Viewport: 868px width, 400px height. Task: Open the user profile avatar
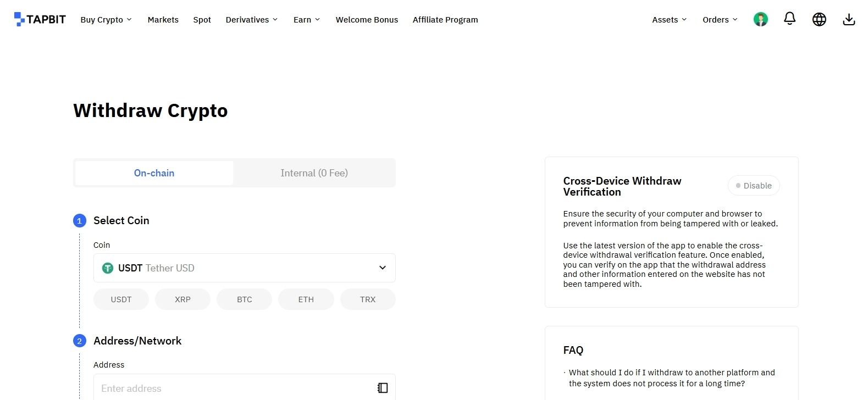click(760, 19)
